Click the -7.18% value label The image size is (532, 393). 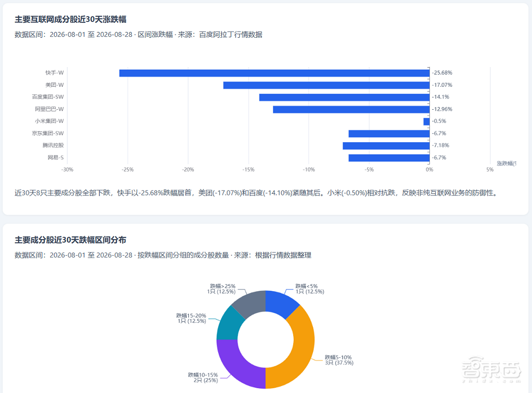440,145
